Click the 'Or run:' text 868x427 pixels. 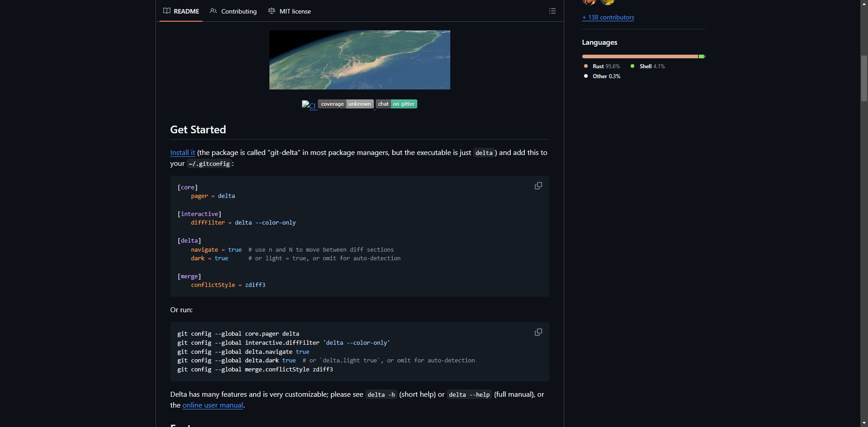(181, 310)
